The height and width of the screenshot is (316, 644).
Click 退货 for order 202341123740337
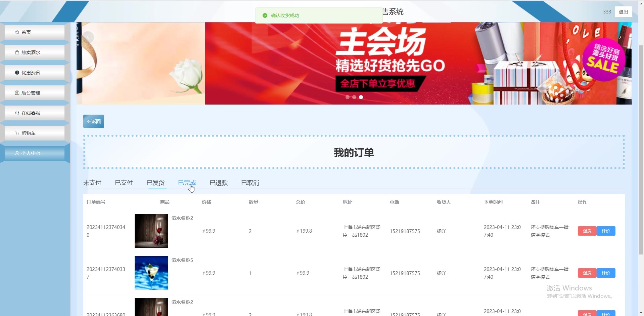coord(587,273)
